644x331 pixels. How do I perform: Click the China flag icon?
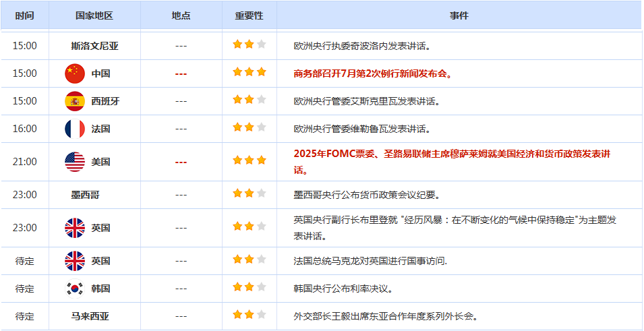tap(75, 73)
